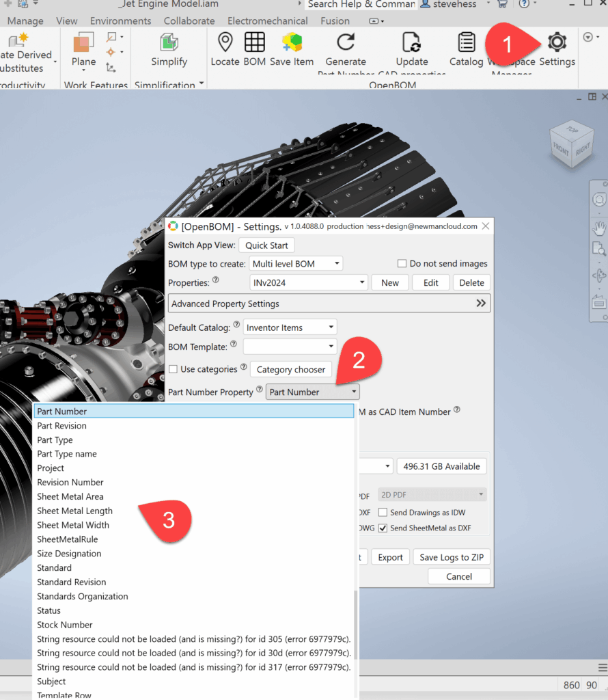
Task: Uncheck Send SheetMetal as DXF
Action: 383,528
